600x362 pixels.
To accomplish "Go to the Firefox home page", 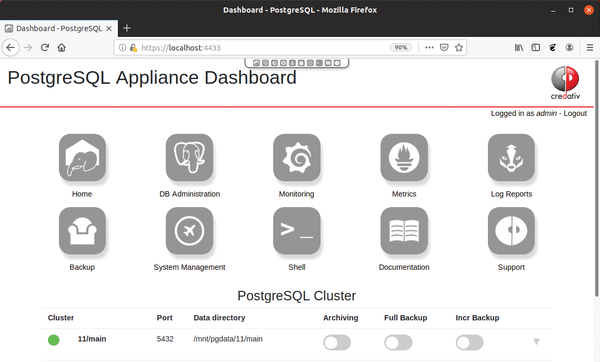I will 62,48.
